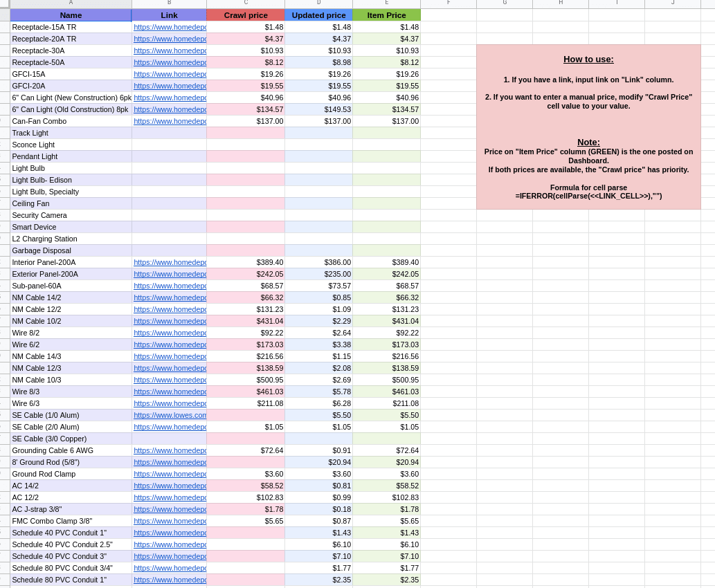Select the Garbage Disposal name cell
Screen dimensions: 715x588
tap(71, 250)
